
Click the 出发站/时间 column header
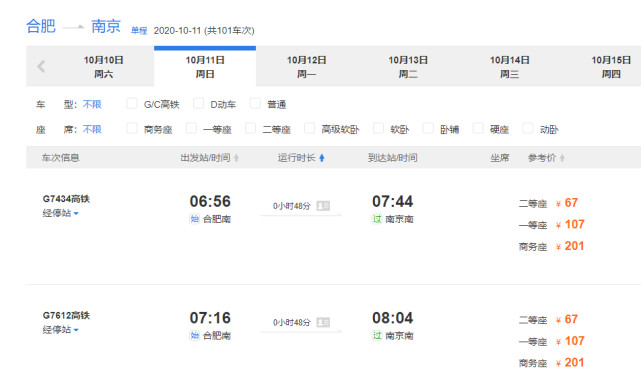coord(205,158)
